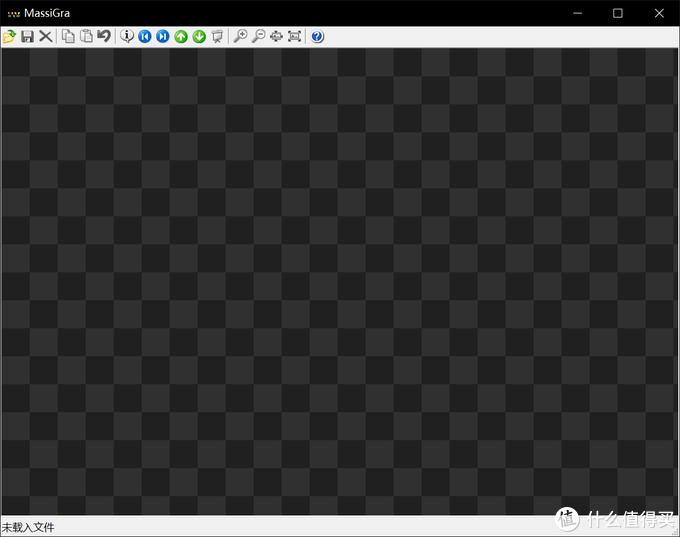Click the Paste clipboard icon
The width and height of the screenshot is (680, 537).
click(x=86, y=37)
